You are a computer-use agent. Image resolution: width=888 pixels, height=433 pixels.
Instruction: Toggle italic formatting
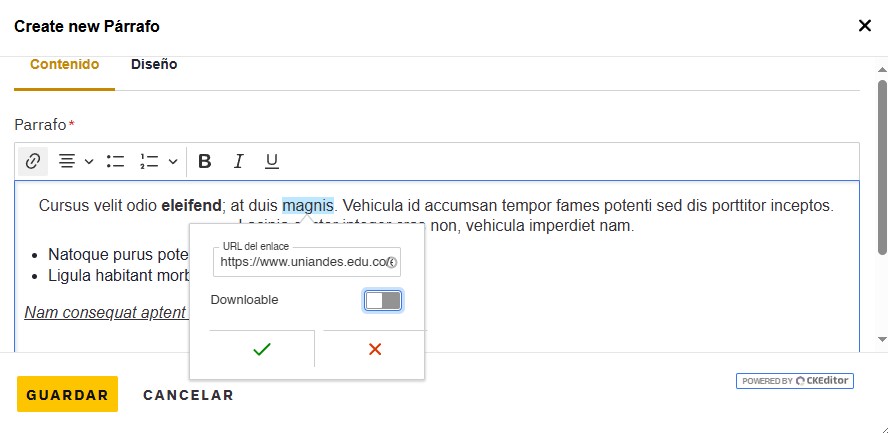[238, 161]
